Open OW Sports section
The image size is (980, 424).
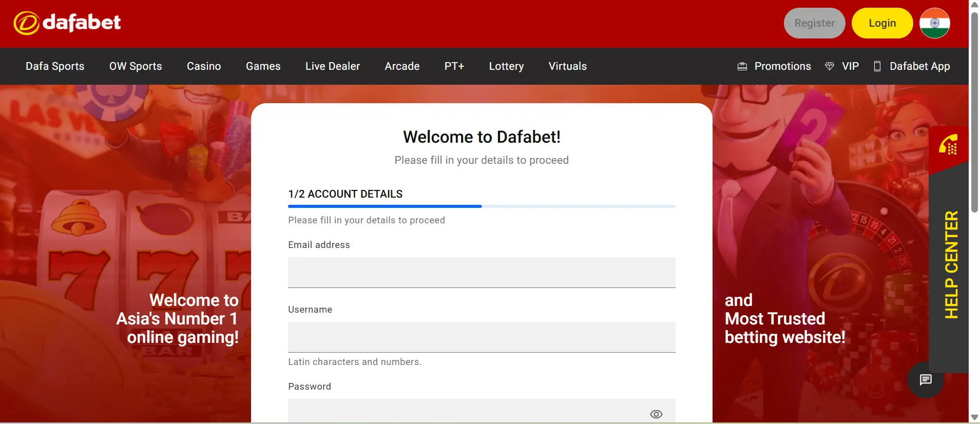[x=136, y=66]
